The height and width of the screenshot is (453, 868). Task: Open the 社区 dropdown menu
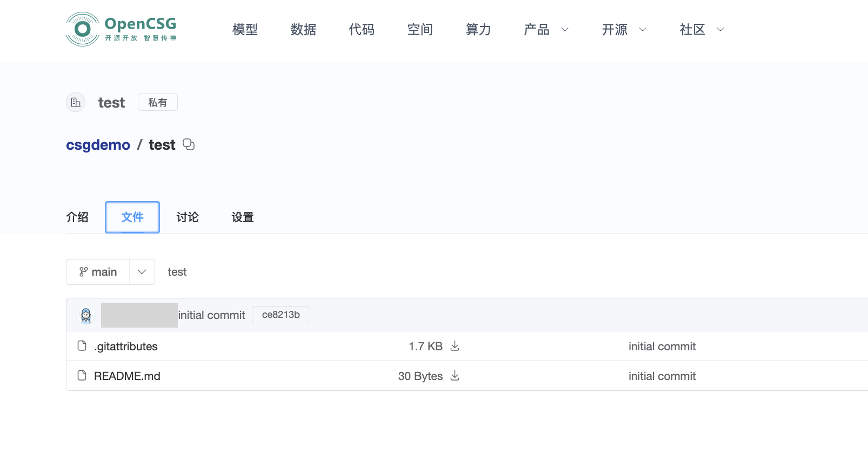pyautogui.click(x=702, y=30)
